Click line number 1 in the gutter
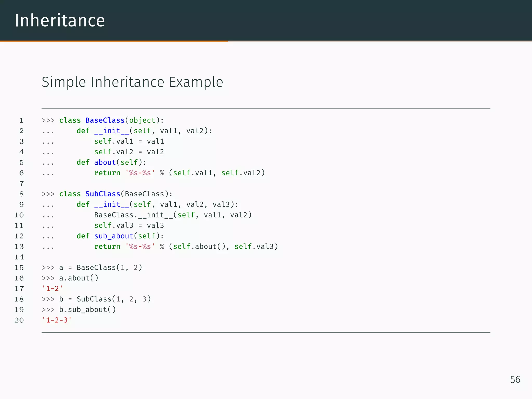This screenshot has height=399, width=532. (22, 120)
